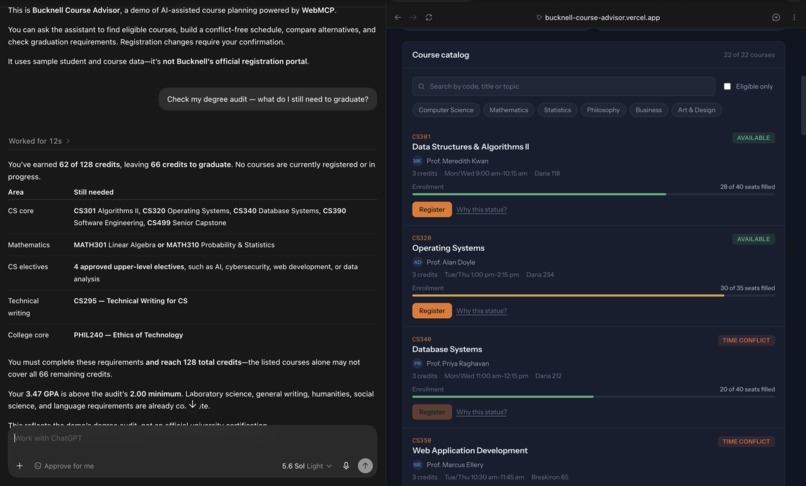Register for CS301 Data Structures & Algorithms II
This screenshot has width=806, height=486.
(x=432, y=209)
